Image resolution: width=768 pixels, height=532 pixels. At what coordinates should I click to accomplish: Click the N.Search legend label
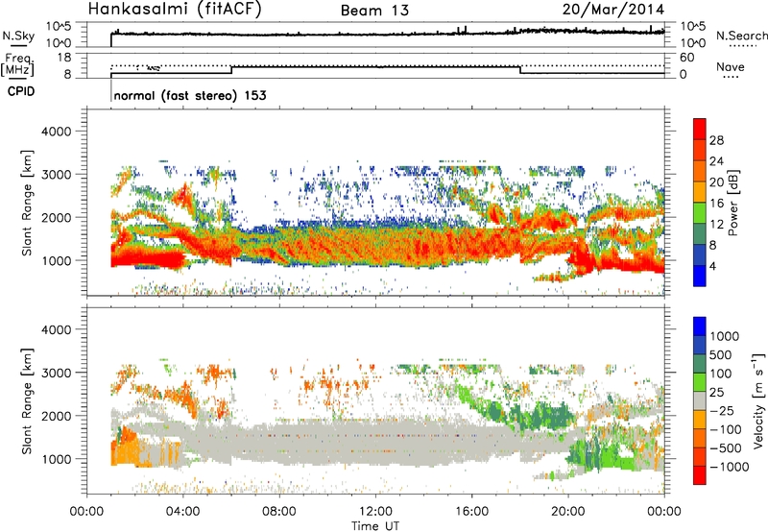coord(741,36)
